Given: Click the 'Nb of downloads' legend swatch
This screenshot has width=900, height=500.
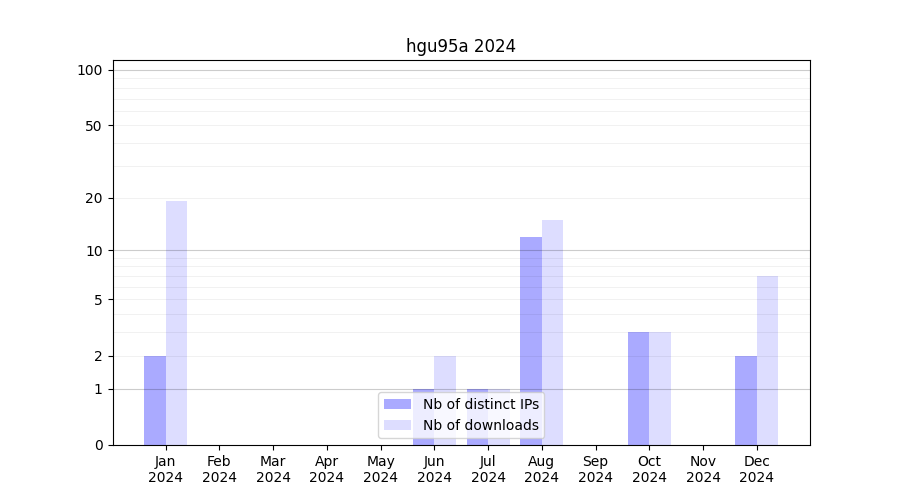Looking at the screenshot, I should click(398, 425).
